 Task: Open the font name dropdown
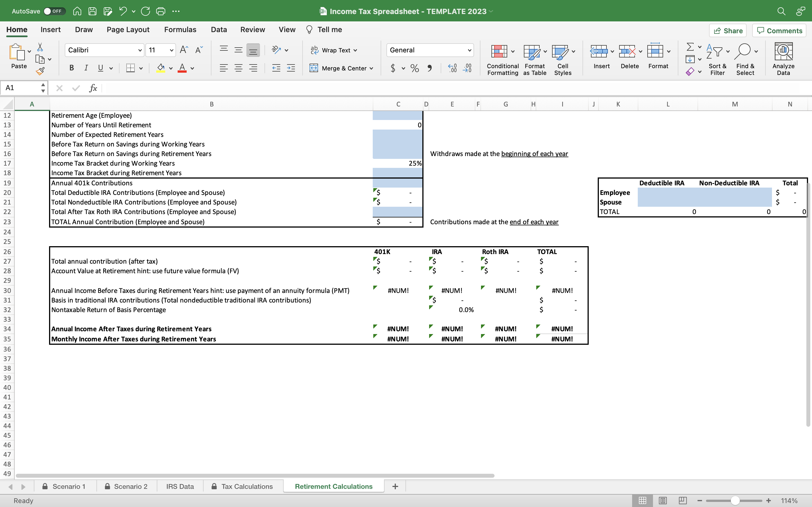click(140, 50)
